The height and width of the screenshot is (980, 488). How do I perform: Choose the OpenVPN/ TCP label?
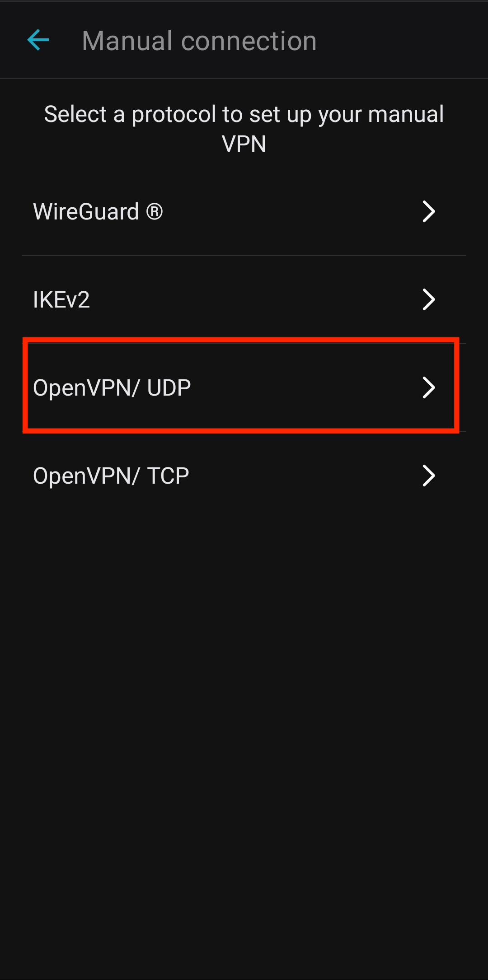(111, 476)
